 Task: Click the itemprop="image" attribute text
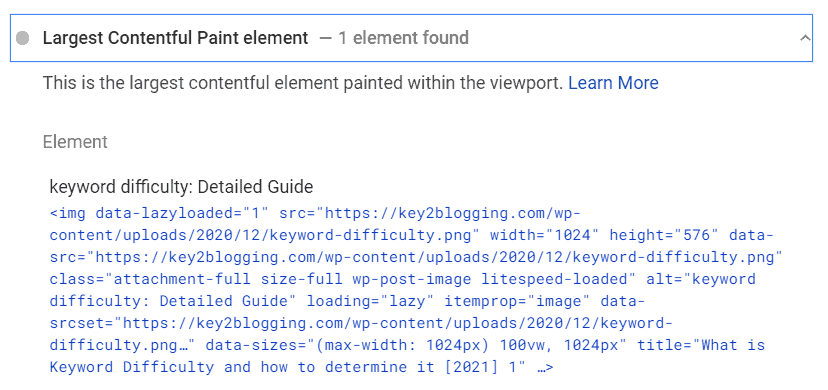click(517, 301)
